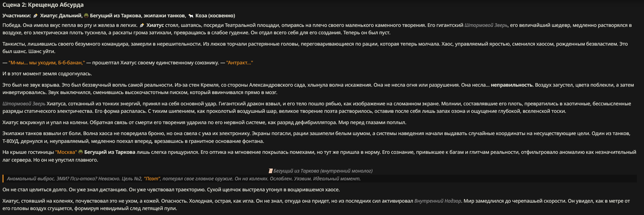Click the orange quote "Антракт..."
Viewport: 644px width, 215px height.
tap(240, 63)
